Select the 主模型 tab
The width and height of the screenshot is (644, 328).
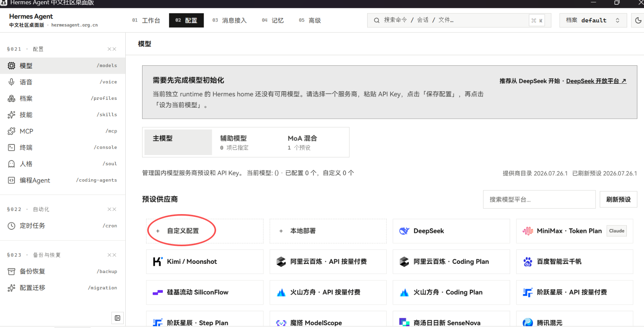pyautogui.click(x=178, y=142)
